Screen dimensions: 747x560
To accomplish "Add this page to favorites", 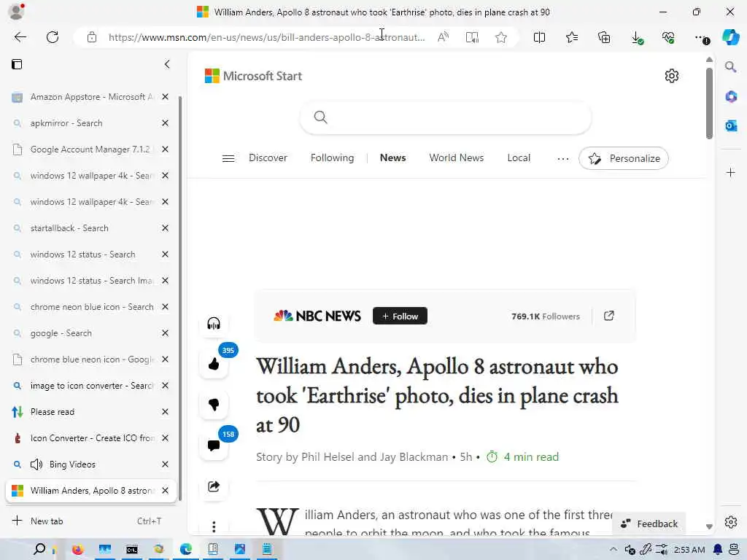I will [500, 37].
